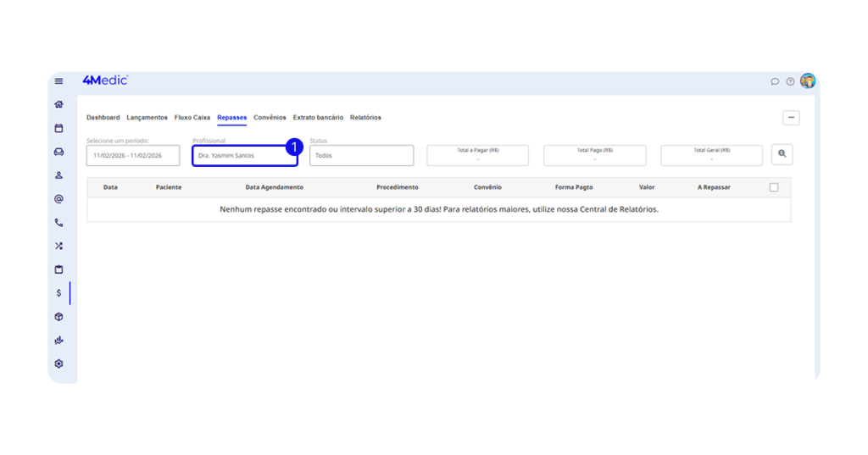This screenshot has width=868, height=455.
Task: Click the magnifier search button
Action: tap(782, 154)
